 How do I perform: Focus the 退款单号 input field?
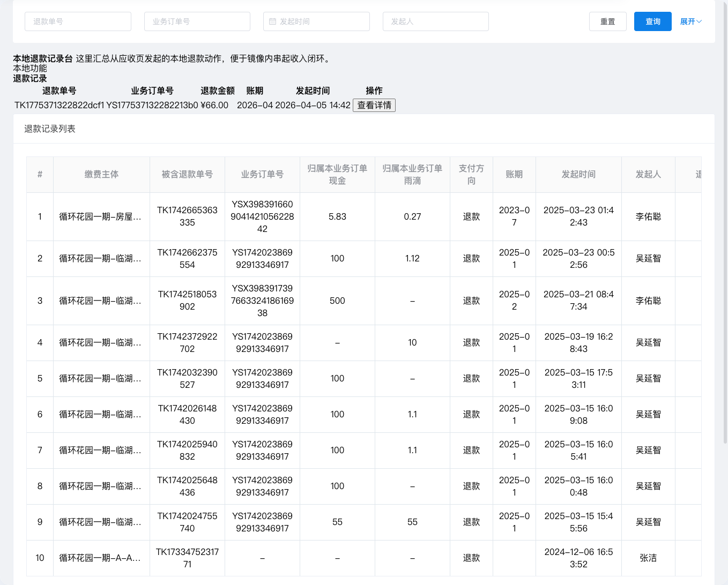78,21
